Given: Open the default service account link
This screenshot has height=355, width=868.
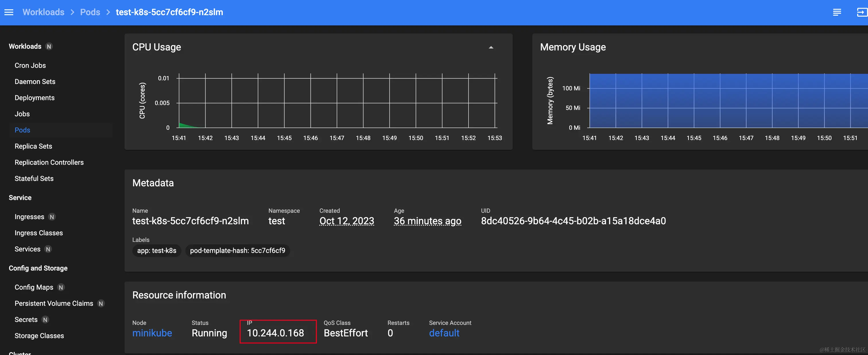Looking at the screenshot, I should pyautogui.click(x=444, y=333).
